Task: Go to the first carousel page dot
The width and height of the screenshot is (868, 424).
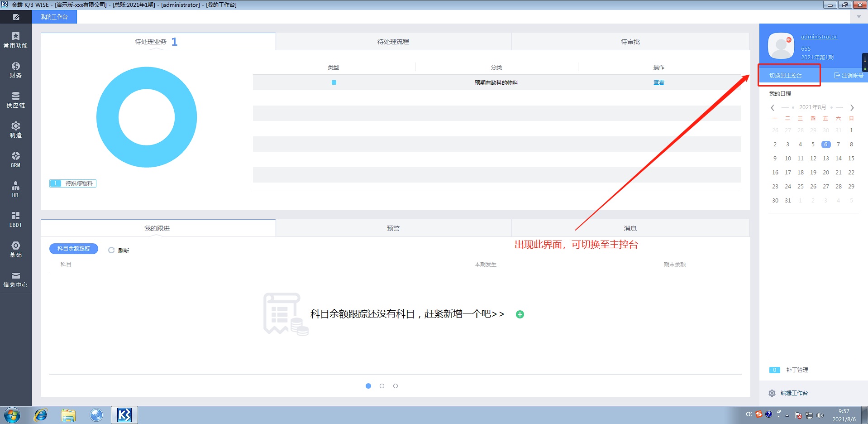Action: [368, 386]
